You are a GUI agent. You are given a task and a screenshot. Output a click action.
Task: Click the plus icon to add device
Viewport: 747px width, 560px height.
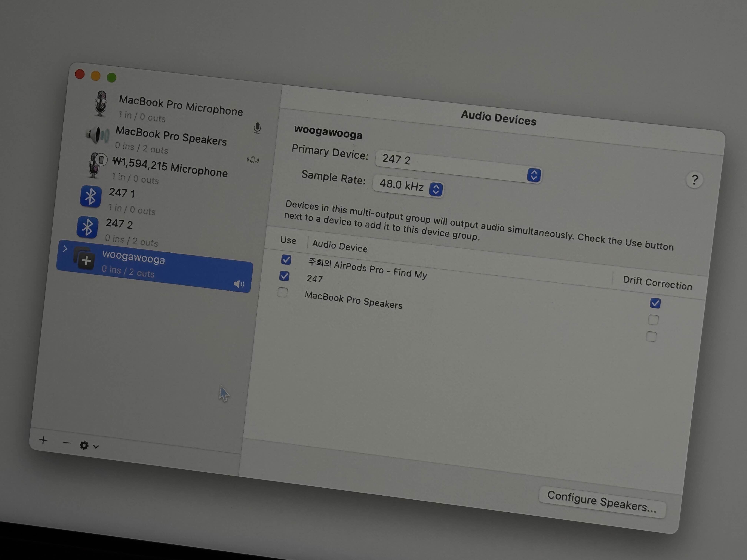click(43, 440)
